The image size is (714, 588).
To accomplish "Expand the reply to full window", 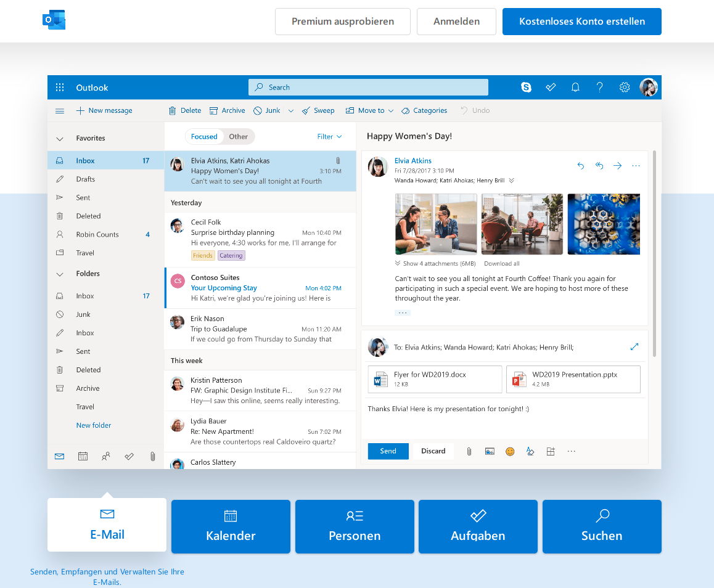I will (634, 347).
